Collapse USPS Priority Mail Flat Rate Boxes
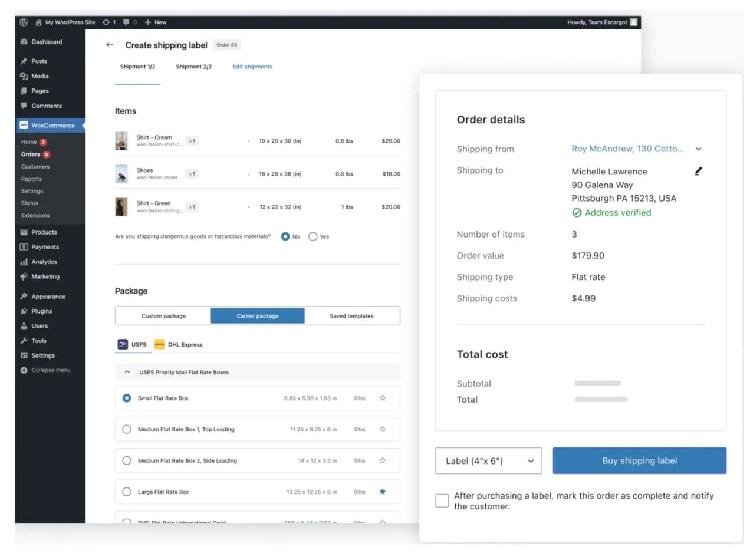The width and height of the screenshot is (750, 560). 127,373
